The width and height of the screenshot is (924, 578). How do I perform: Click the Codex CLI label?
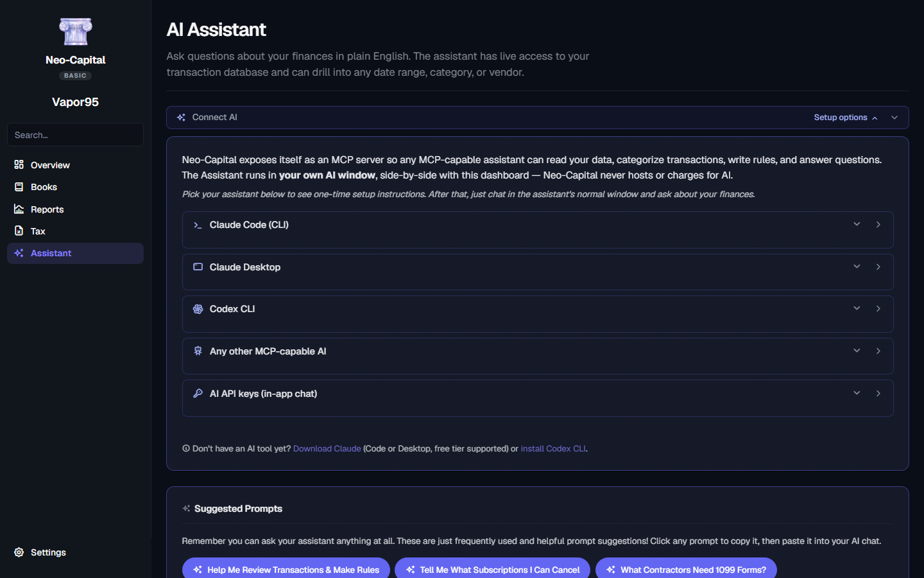pyautogui.click(x=232, y=309)
